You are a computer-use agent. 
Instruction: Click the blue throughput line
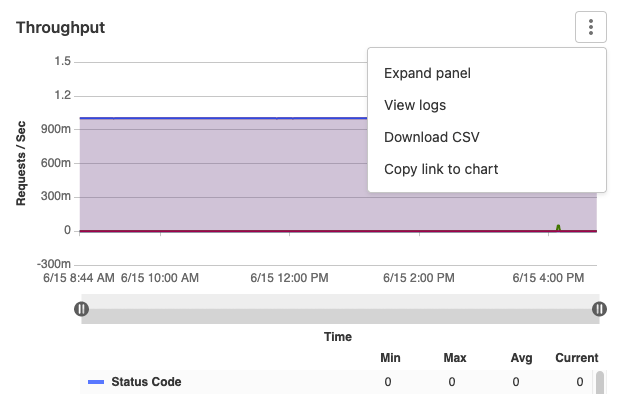coord(223,118)
